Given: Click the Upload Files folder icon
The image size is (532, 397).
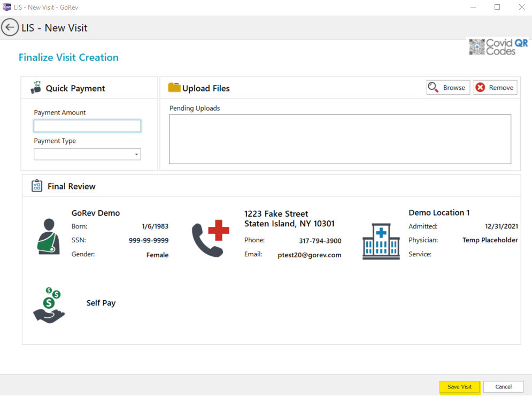Looking at the screenshot, I should pos(174,87).
